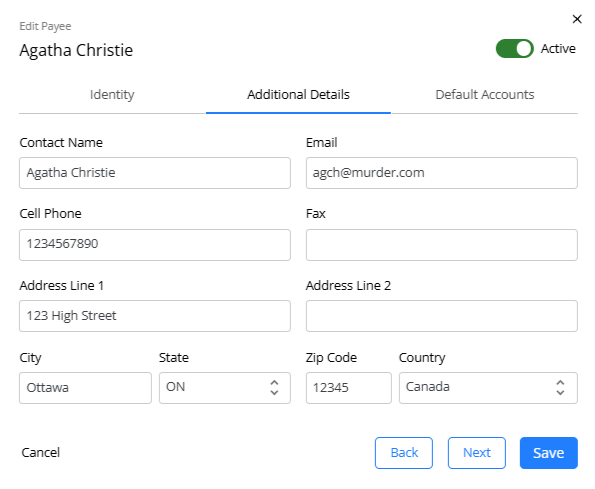The height and width of the screenshot is (489, 595).
Task: Click the Contact Name field
Action: (155, 173)
